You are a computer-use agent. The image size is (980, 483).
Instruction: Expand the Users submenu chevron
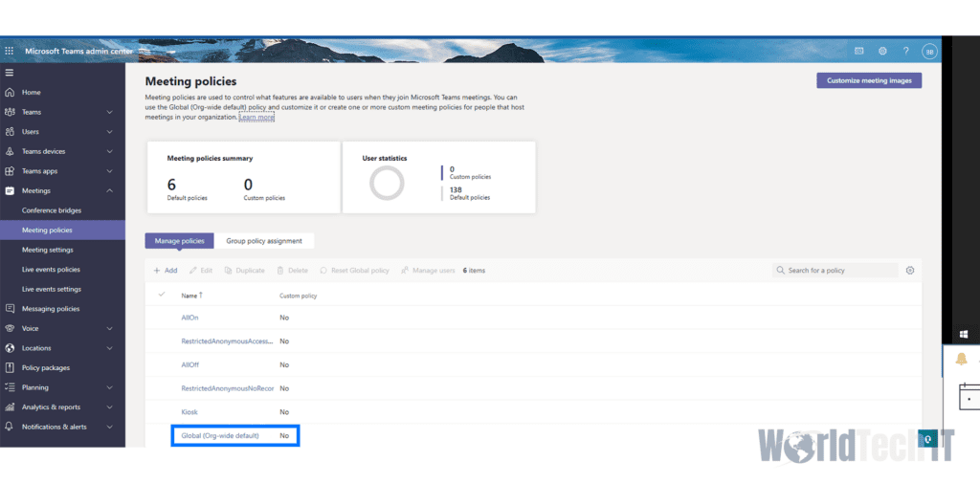[109, 132]
